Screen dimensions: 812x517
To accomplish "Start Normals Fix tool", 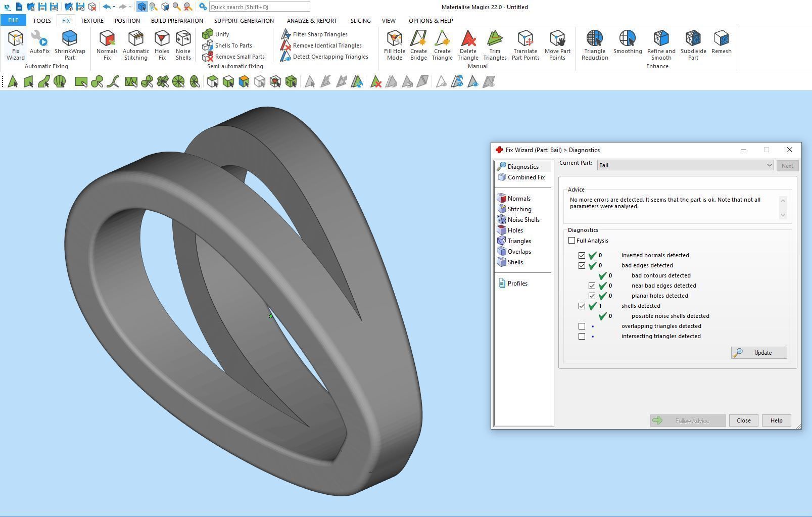I will click(107, 45).
